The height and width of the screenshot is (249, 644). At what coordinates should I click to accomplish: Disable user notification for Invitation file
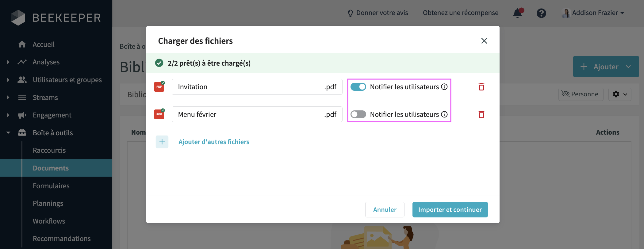click(358, 87)
